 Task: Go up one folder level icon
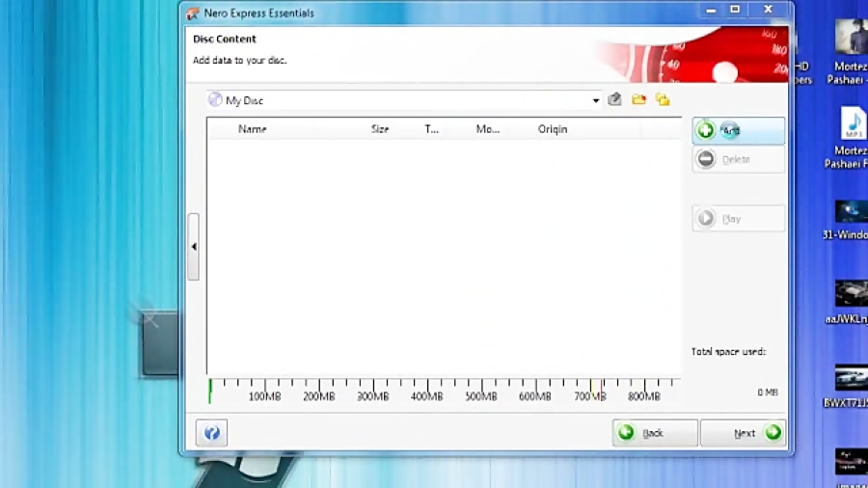(x=614, y=99)
